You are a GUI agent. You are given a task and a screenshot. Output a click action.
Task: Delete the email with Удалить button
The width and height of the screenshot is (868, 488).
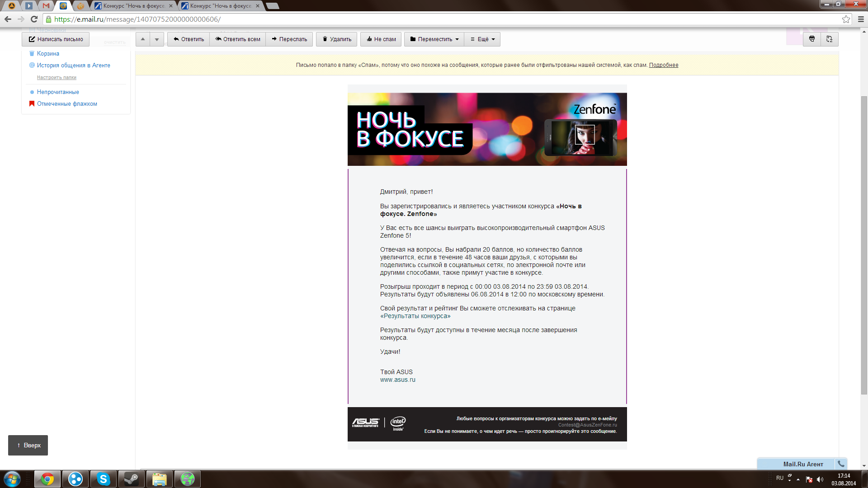point(337,39)
